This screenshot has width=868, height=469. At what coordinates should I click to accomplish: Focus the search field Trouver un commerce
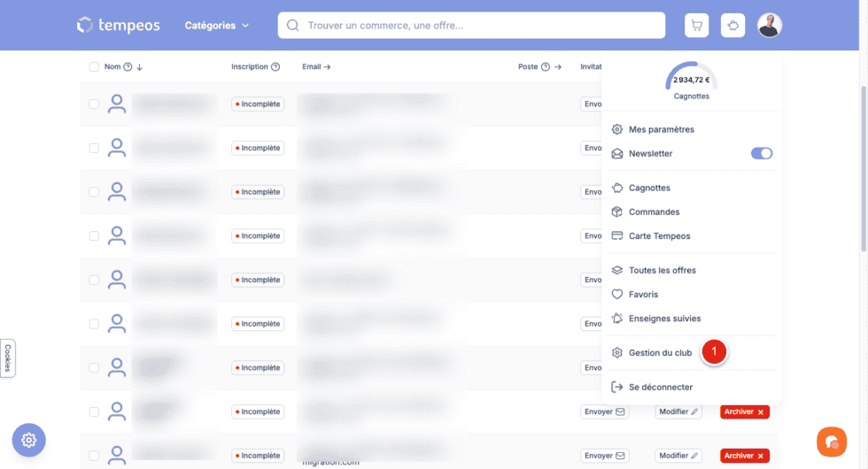[x=478, y=26]
